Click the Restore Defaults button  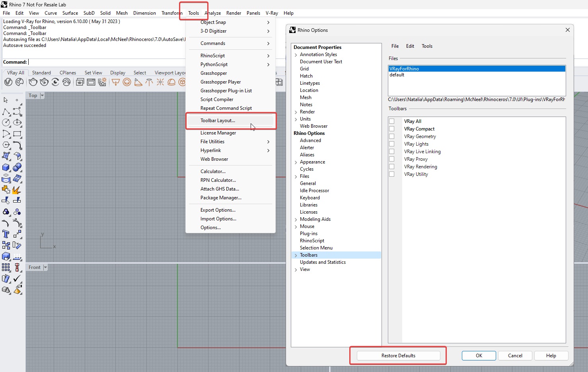[x=399, y=356]
